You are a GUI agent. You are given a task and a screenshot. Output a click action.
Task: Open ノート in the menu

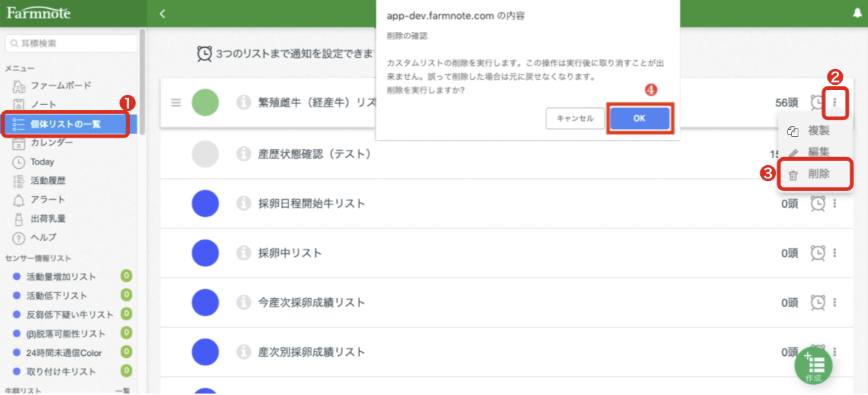pos(43,104)
